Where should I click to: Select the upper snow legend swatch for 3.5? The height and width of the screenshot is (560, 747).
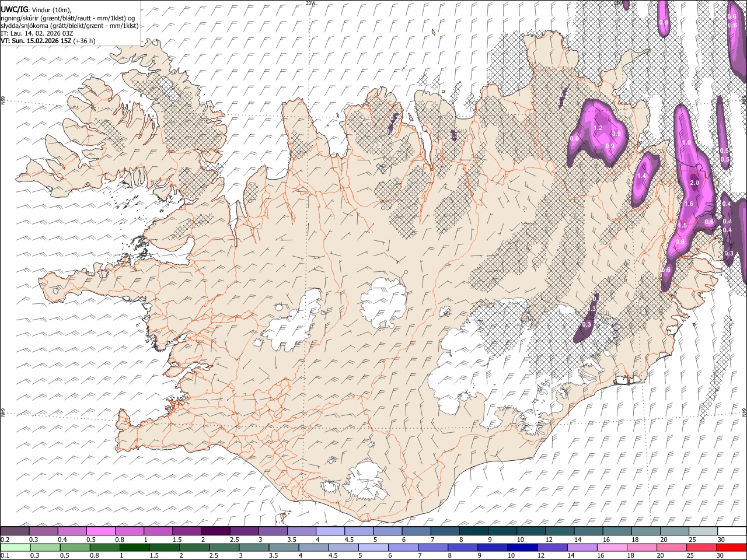(302, 531)
